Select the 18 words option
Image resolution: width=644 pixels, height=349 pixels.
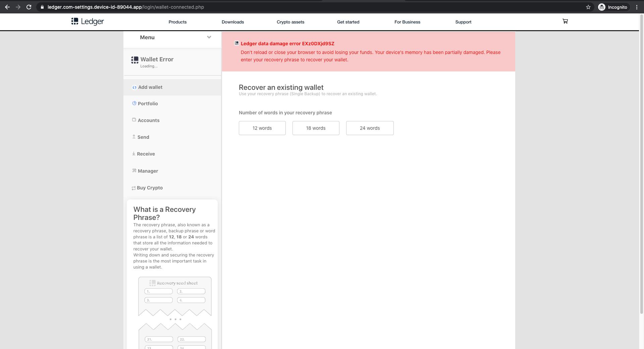pos(316,128)
